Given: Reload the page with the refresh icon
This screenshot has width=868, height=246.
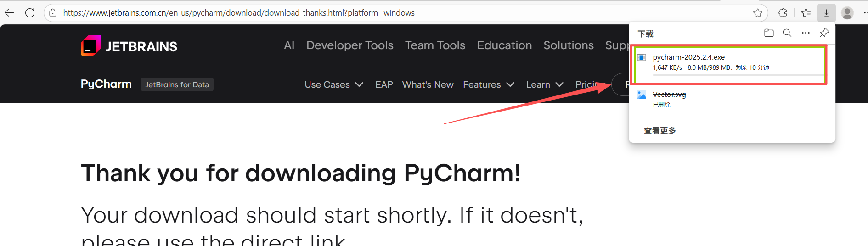Looking at the screenshot, I should [30, 13].
